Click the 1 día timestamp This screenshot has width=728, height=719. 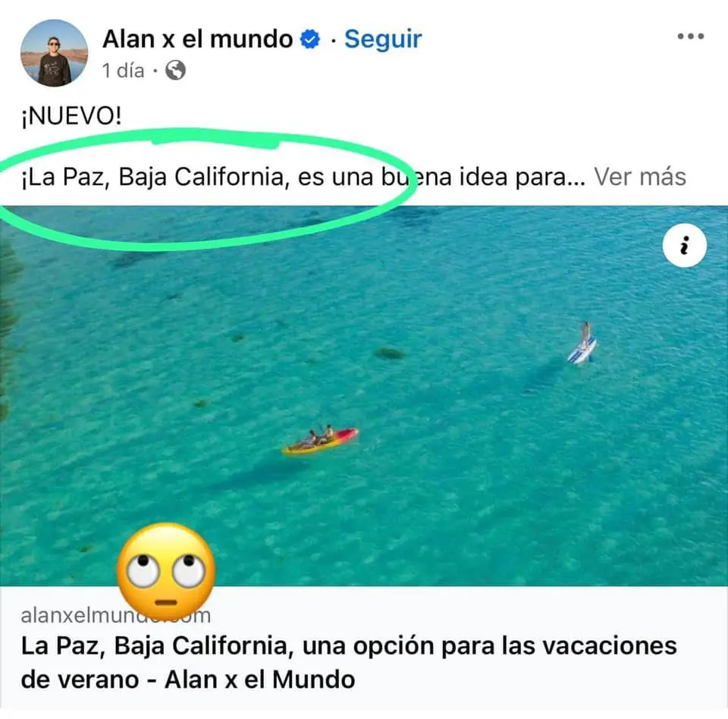pyautogui.click(x=123, y=71)
